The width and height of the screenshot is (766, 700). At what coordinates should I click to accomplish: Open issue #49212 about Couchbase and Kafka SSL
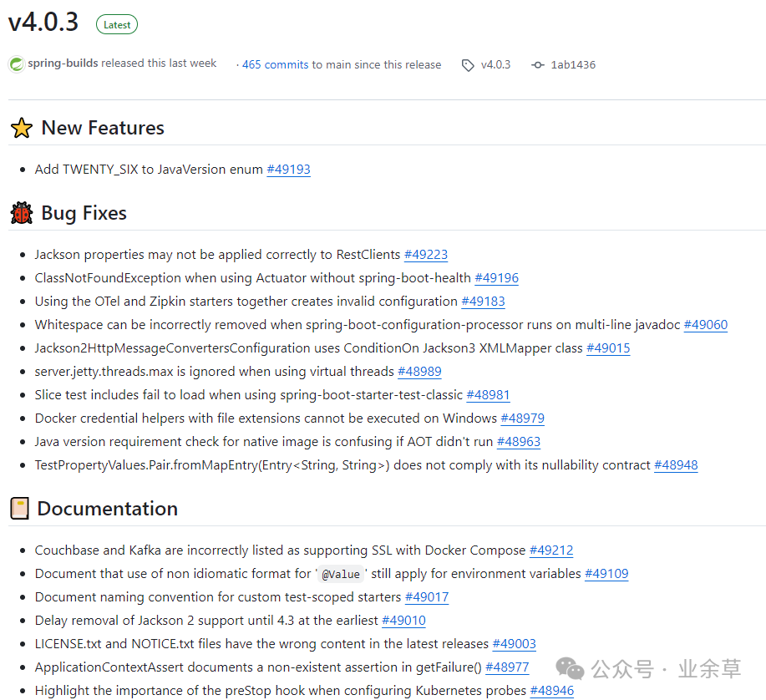click(551, 550)
